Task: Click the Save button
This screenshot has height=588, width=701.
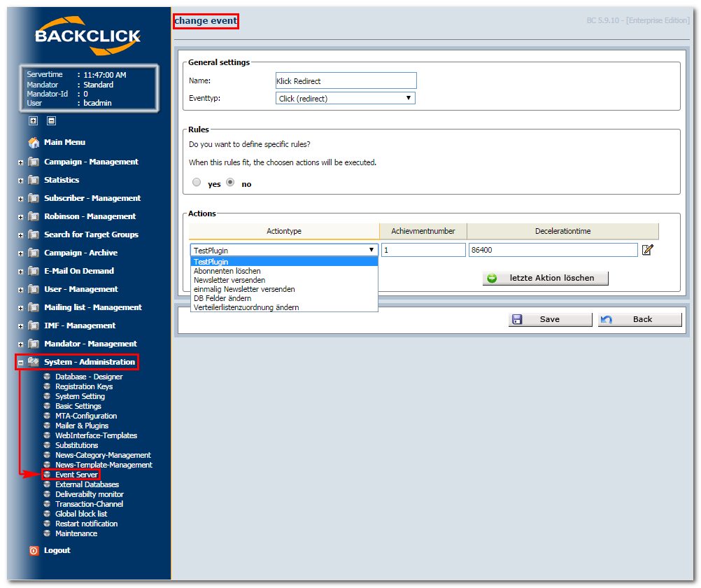Action: tap(550, 319)
